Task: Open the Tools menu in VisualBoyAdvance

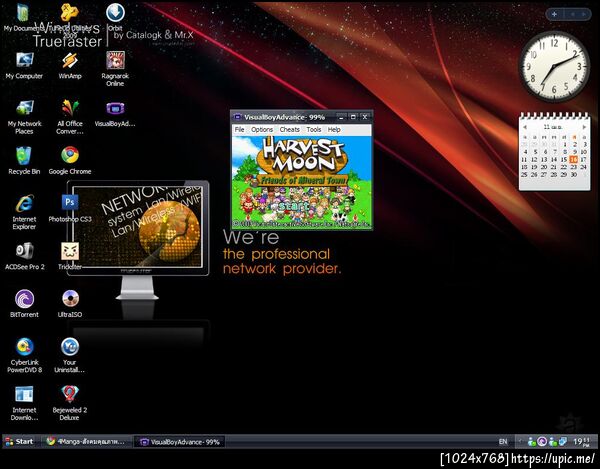Action: [314, 130]
